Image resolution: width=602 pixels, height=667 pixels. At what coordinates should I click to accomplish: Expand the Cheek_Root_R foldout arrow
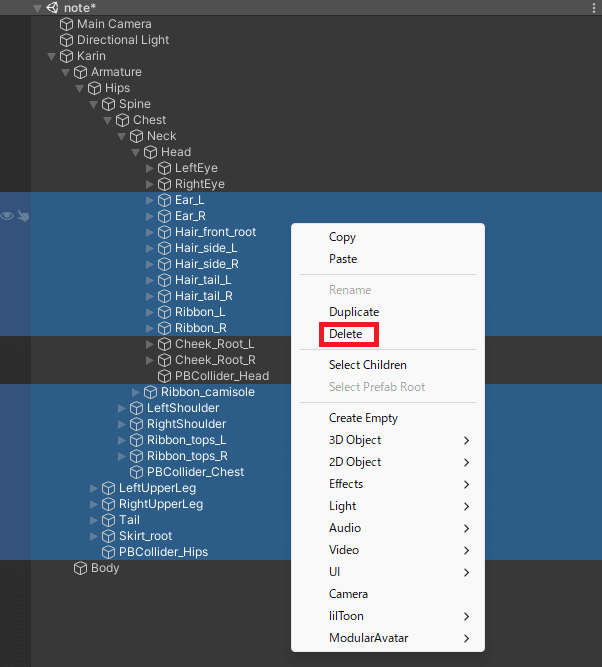(149, 360)
